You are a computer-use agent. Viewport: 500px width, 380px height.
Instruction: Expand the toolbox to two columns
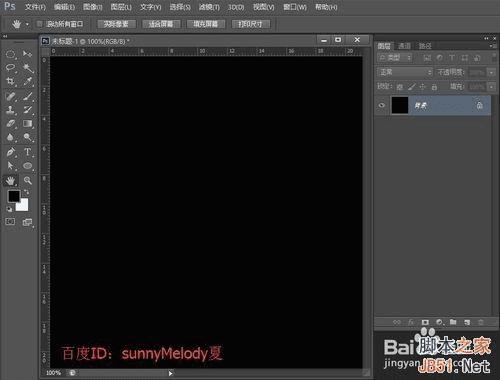5,36
